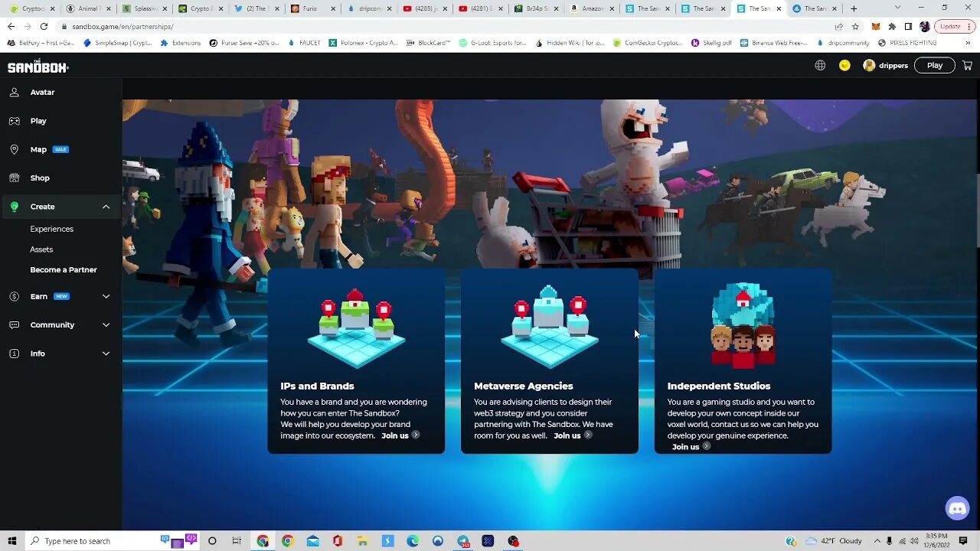The width and height of the screenshot is (980, 551).
Task: Show hidden system tray icons
Action: point(877,541)
